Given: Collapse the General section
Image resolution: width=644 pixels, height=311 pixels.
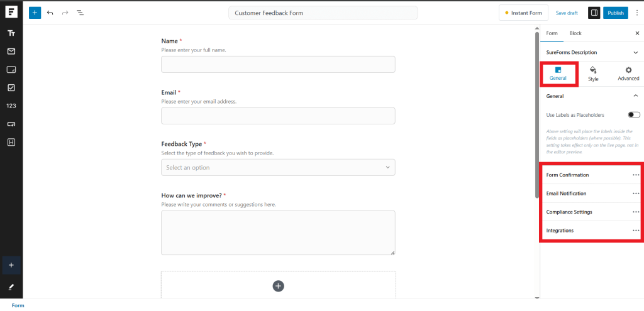Looking at the screenshot, I should click(636, 96).
